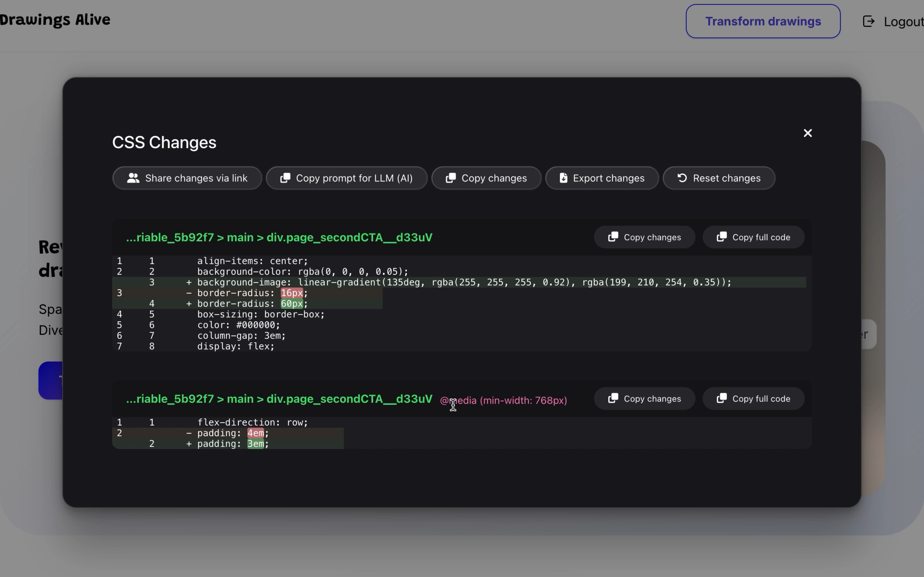Dismiss the CSS Changes modal via the X
This screenshot has width=924, height=577.
[x=807, y=133]
